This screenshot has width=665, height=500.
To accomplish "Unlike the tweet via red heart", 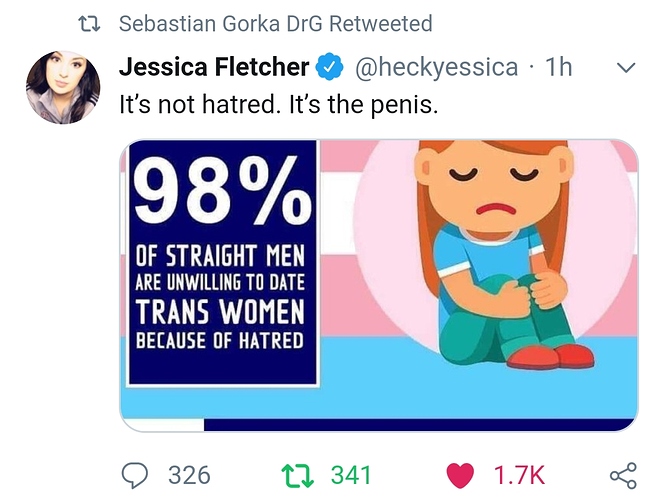I will [460, 475].
